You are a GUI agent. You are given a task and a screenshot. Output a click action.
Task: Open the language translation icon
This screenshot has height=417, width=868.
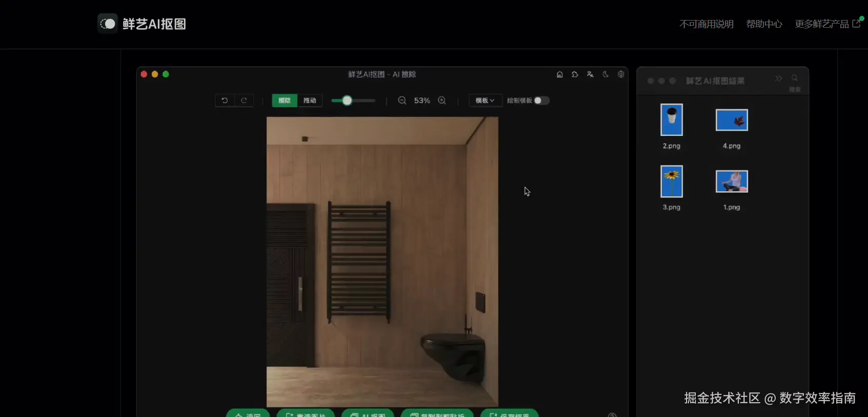coord(590,74)
